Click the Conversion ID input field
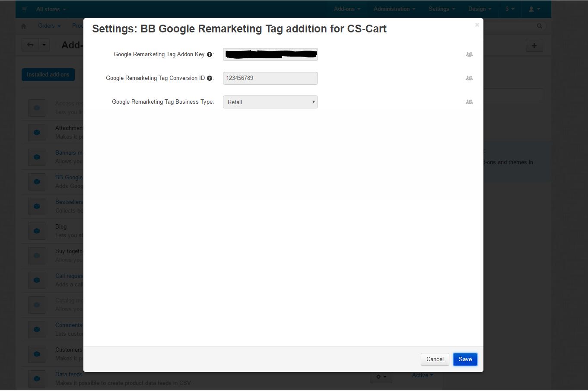Image resolution: width=588 pixels, height=391 pixels. pyautogui.click(x=270, y=78)
